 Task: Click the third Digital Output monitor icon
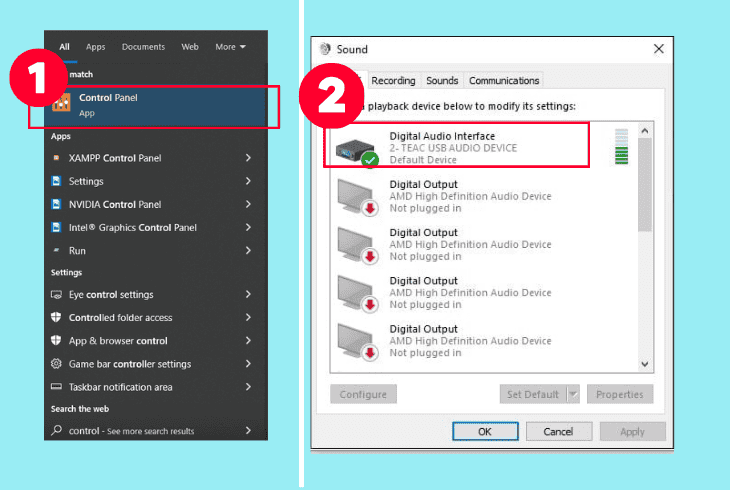pos(358,293)
